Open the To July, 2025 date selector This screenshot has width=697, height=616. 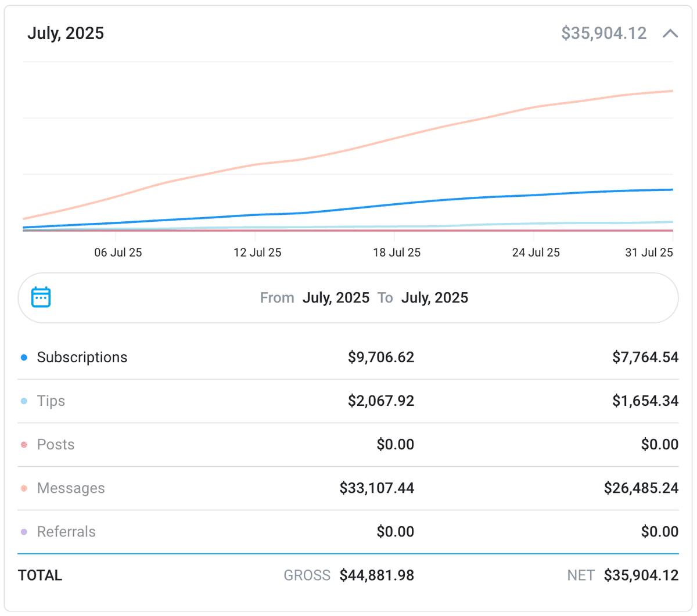click(434, 297)
